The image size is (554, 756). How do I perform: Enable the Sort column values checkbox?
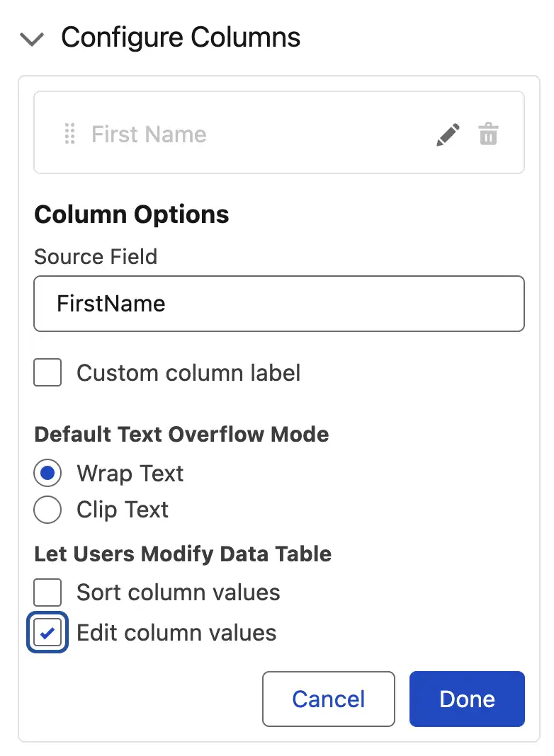coord(47,592)
